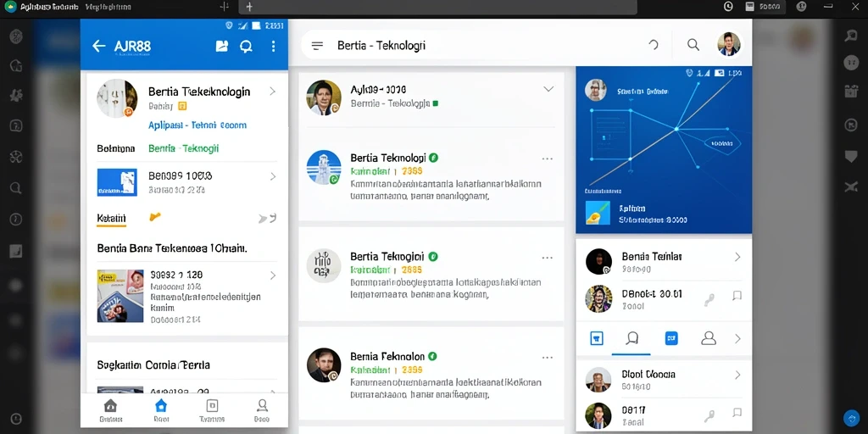Click the yellow icon beside the Kelatini tab
This screenshot has height=434, width=868.
pyautogui.click(x=155, y=217)
